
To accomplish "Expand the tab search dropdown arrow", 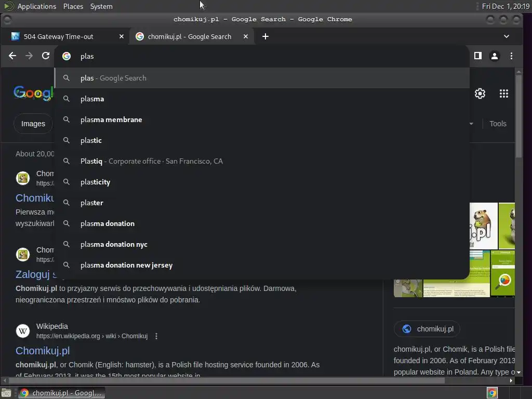I will (506, 36).
